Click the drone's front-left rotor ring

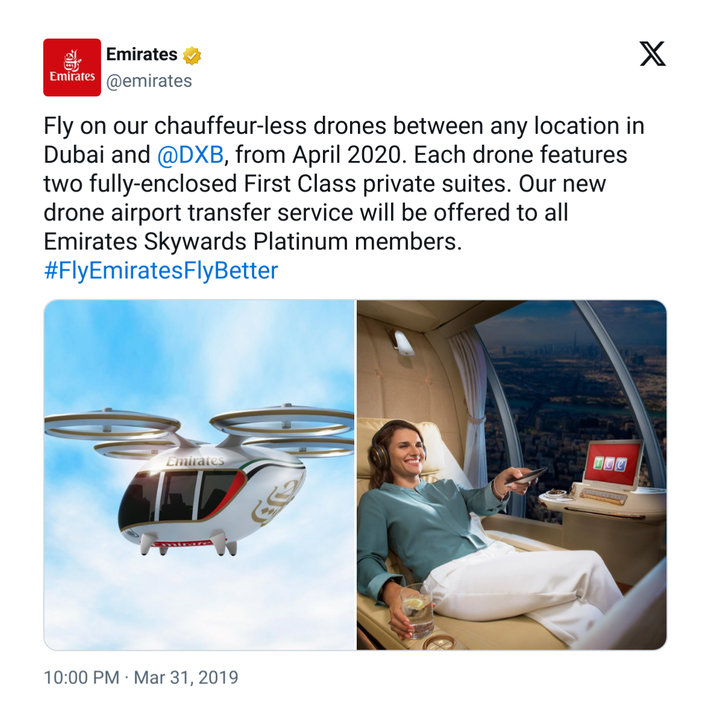pyautogui.click(x=108, y=425)
